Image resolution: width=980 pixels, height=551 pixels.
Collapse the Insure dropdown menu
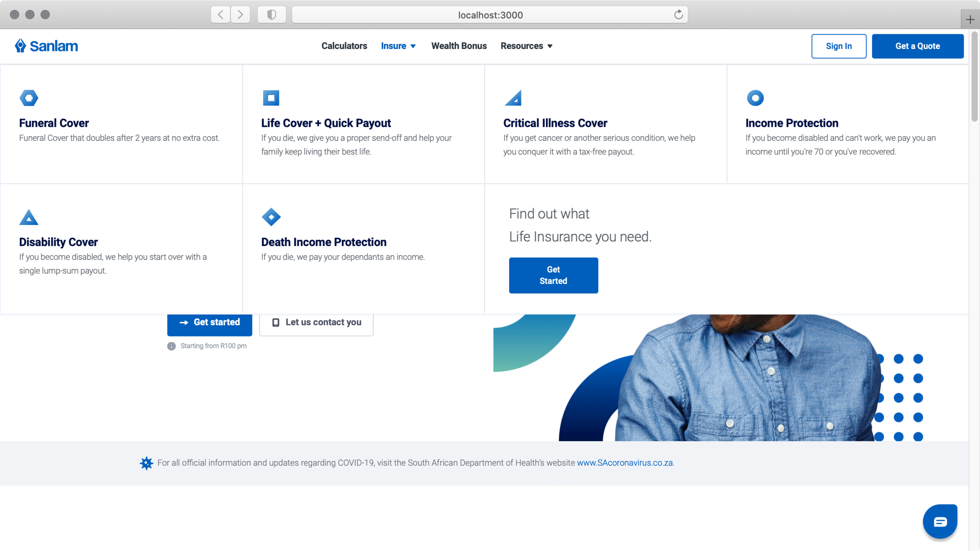point(398,46)
